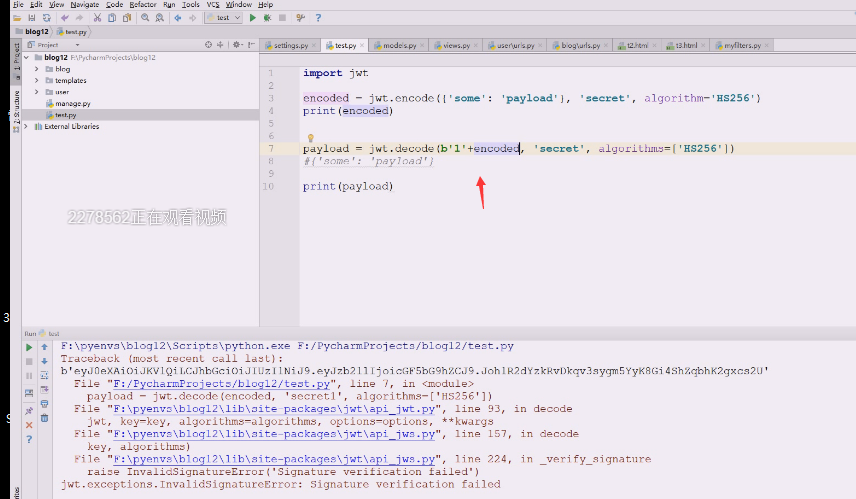The width and height of the screenshot is (856, 499).
Task: Rerun 'test' from the Run panel play icon
Action: [x=29, y=347]
